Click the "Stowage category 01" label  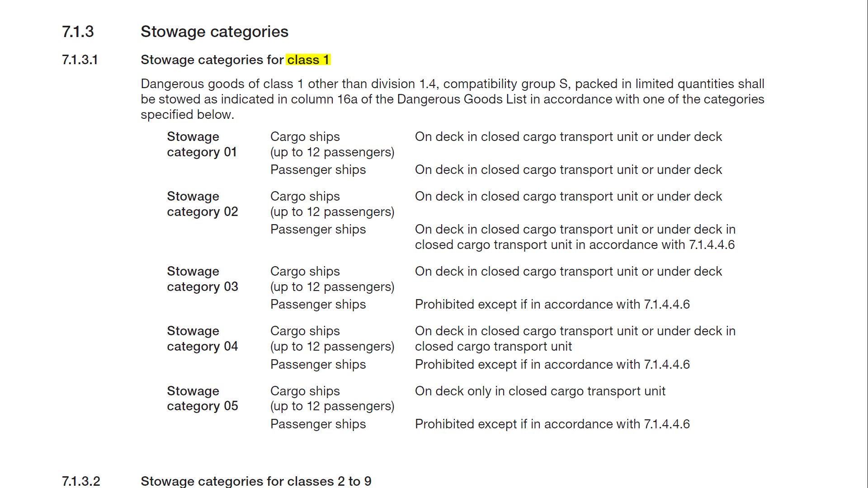[202, 144]
